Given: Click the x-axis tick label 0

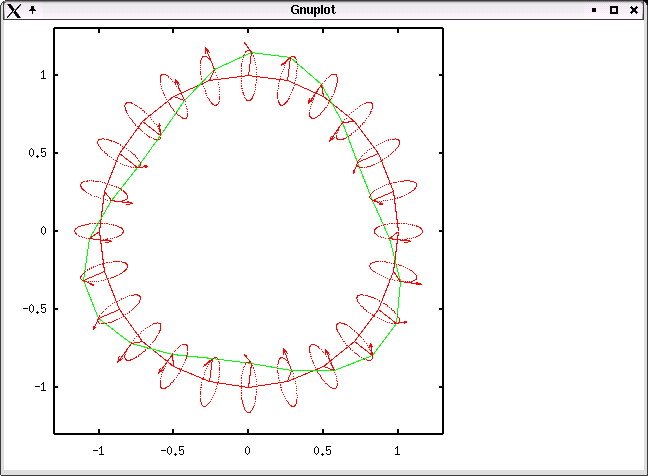Looking at the screenshot, I should tap(248, 450).
